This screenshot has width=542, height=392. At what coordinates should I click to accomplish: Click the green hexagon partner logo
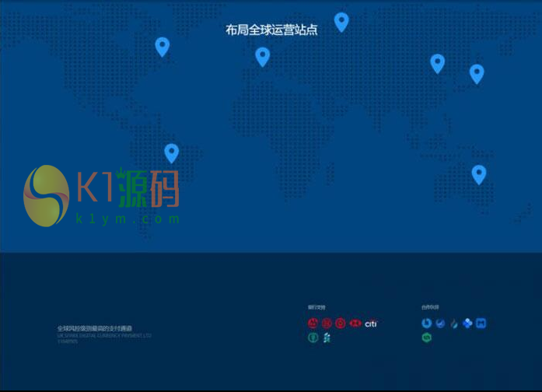click(x=427, y=338)
